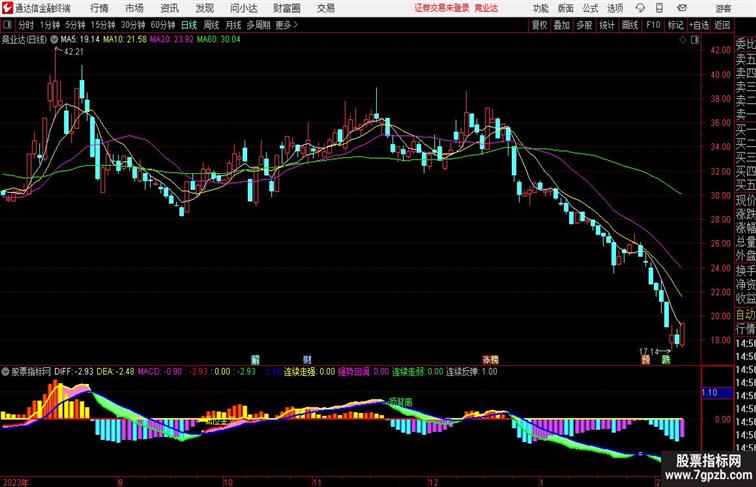
Task: Open the 问小达 menu
Action: 244,8
